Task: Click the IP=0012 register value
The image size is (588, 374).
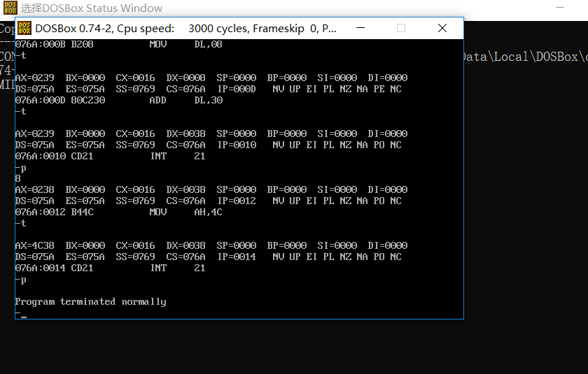Action: [x=237, y=201]
